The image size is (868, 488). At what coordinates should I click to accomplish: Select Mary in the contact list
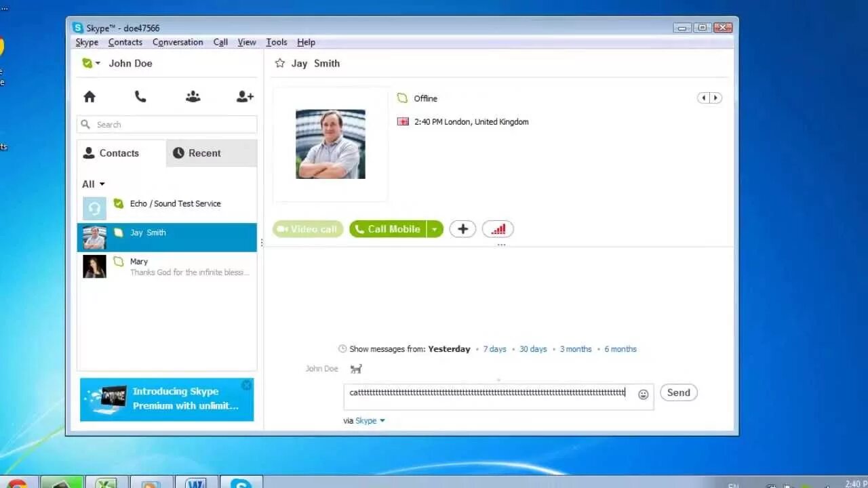click(167, 266)
